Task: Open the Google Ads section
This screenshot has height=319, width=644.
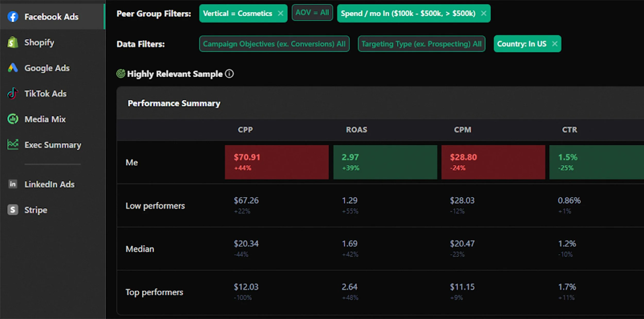Action: pos(47,68)
